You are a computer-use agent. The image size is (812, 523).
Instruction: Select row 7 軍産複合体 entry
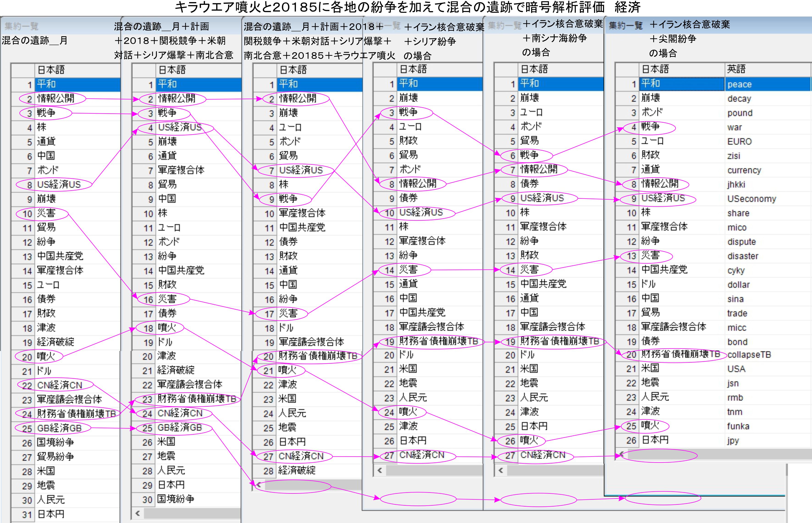pos(181,170)
